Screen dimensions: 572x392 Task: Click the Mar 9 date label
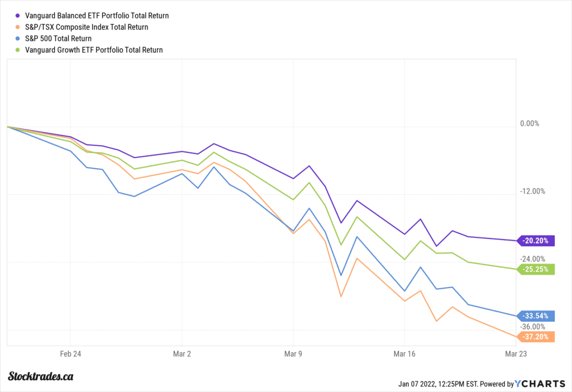293,354
